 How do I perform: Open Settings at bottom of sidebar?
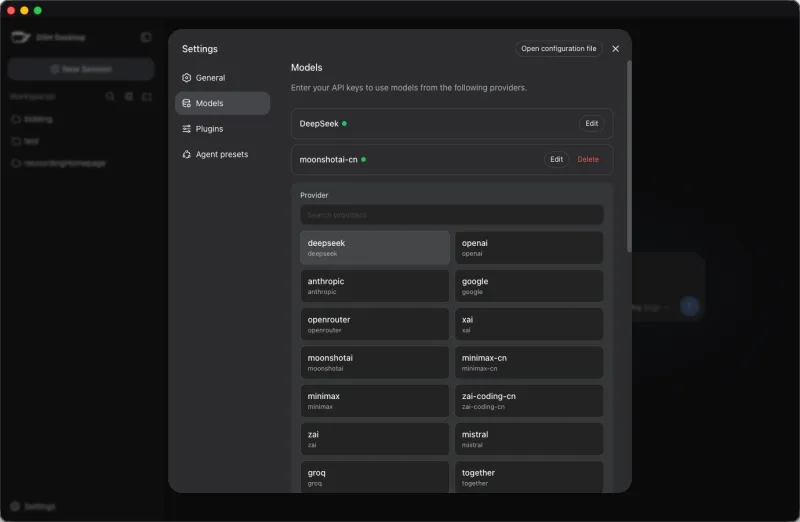[33, 506]
